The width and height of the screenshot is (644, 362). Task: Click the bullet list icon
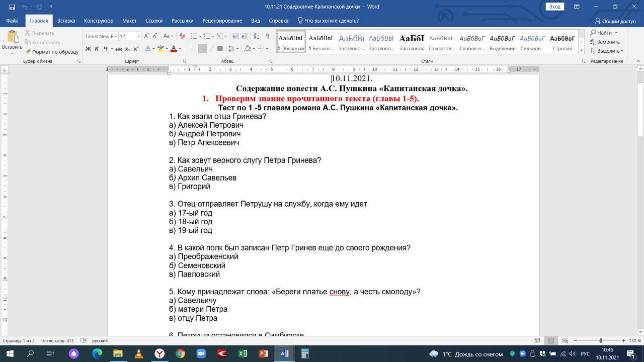[x=194, y=36]
